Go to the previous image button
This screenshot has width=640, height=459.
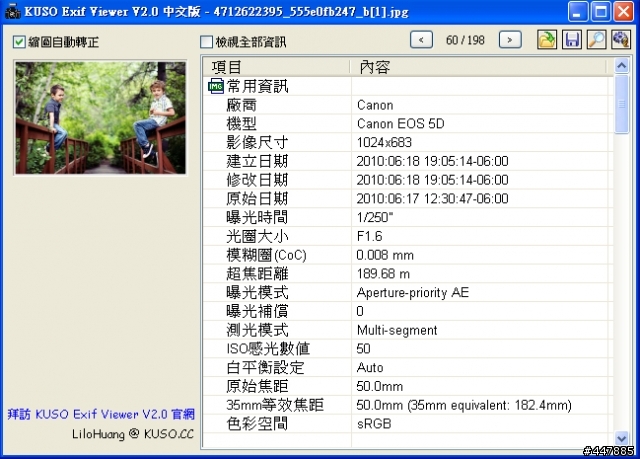point(421,40)
